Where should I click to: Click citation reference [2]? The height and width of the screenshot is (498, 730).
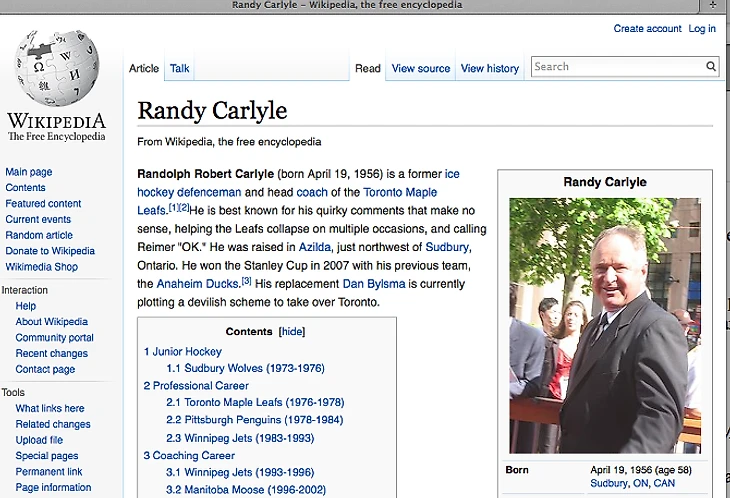(183, 208)
